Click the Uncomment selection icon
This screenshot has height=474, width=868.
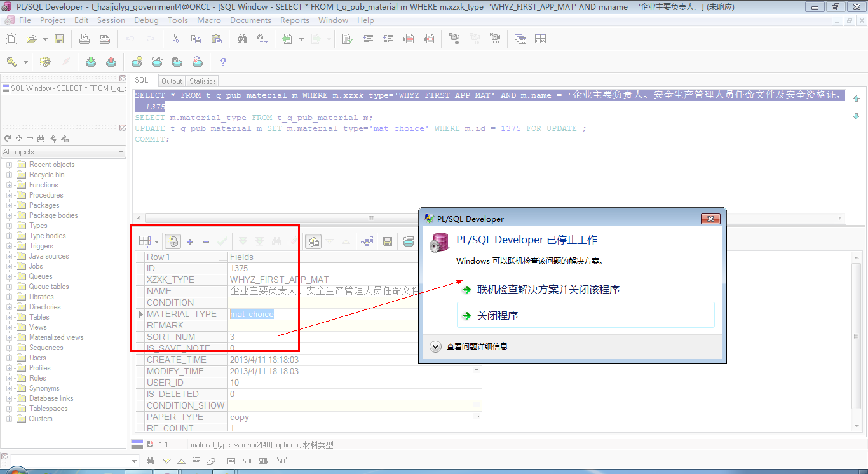429,39
